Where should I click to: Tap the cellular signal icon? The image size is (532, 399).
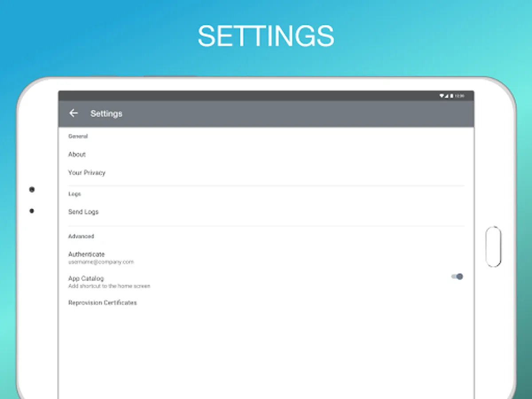pos(446,96)
